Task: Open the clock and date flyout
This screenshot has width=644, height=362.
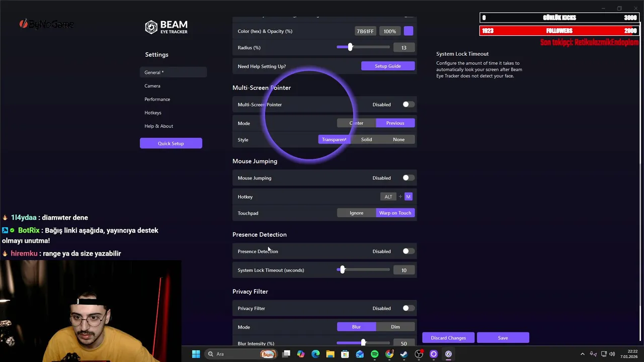Action: click(x=629, y=354)
